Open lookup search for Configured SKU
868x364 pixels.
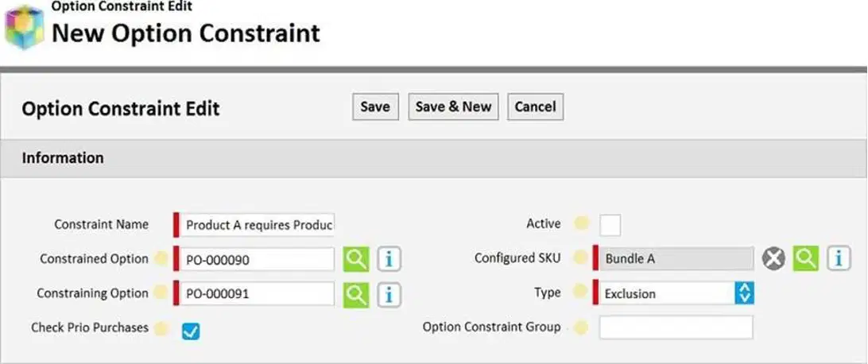coord(806,258)
